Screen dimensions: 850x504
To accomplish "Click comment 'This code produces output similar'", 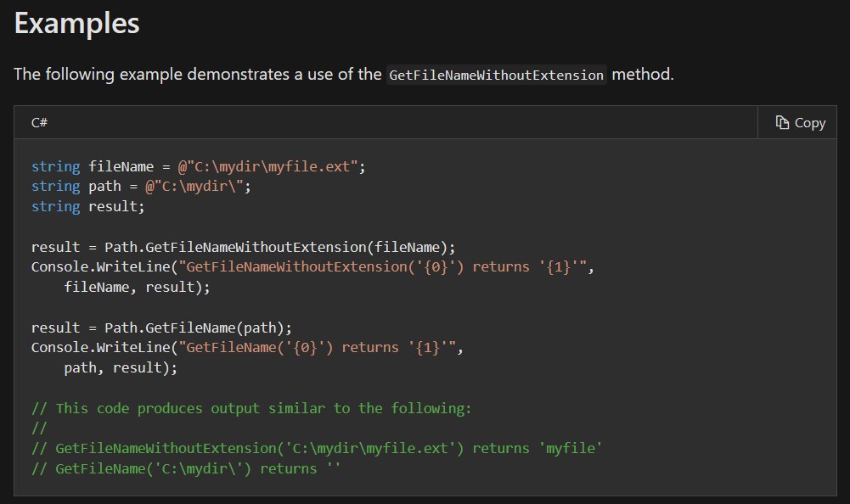I will point(251,408).
